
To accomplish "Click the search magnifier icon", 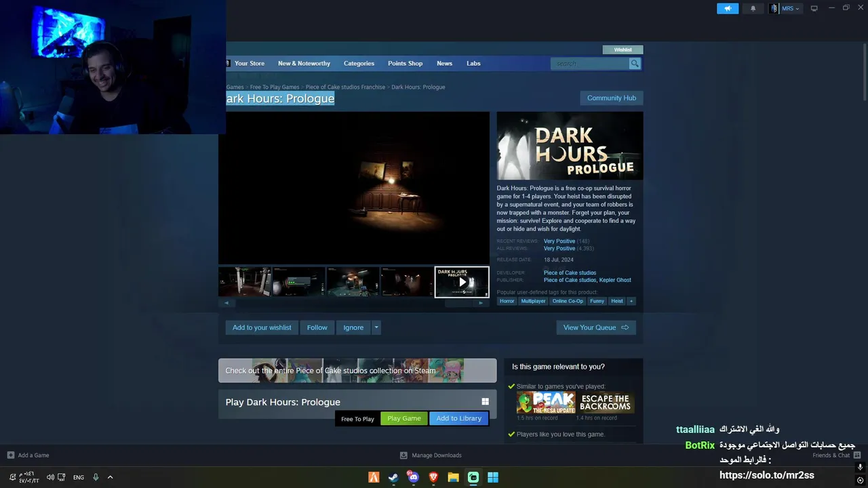I will (x=635, y=64).
